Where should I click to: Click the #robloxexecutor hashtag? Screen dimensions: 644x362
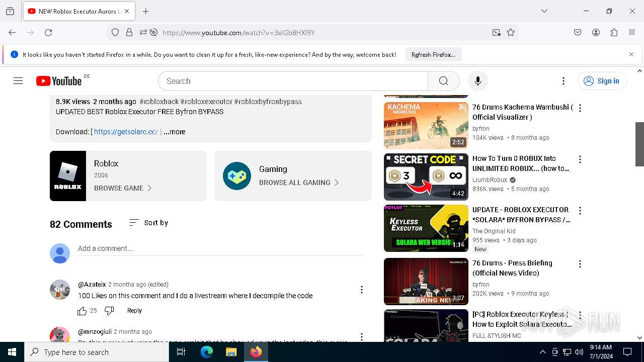(x=206, y=102)
